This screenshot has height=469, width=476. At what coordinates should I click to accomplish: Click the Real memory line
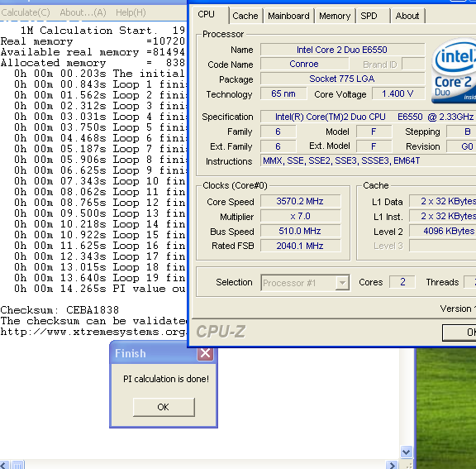[x=93, y=41]
